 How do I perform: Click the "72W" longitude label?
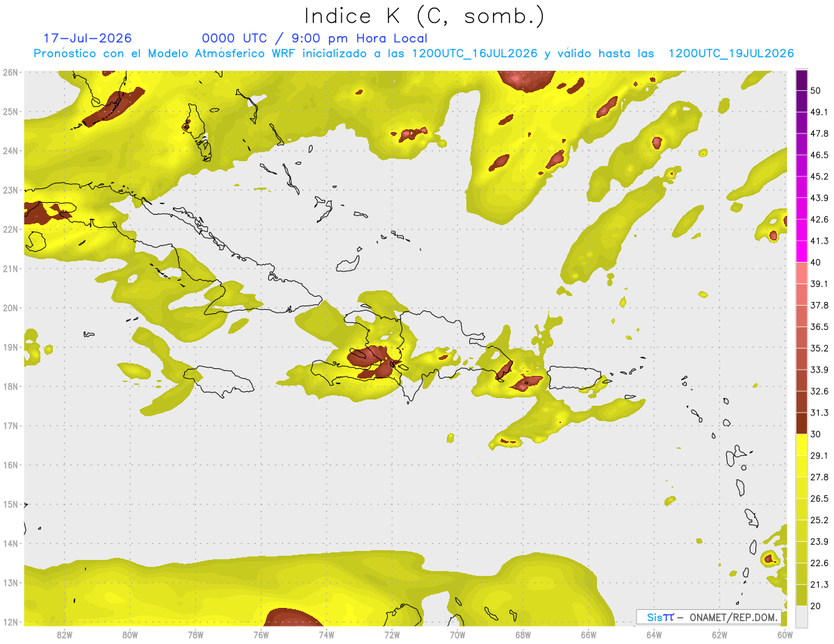(392, 634)
